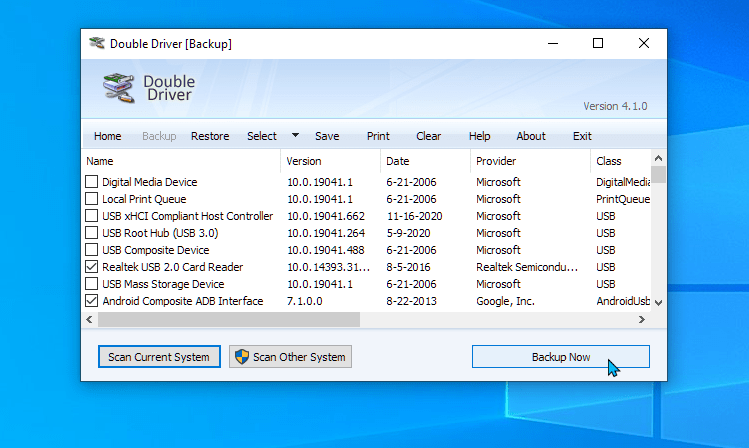The height and width of the screenshot is (448, 749).
Task: Open the Help menu item
Action: [480, 136]
